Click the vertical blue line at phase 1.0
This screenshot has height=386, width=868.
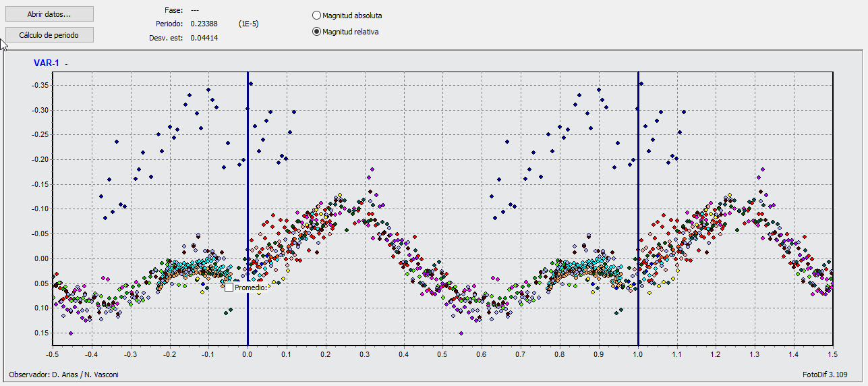click(x=638, y=169)
